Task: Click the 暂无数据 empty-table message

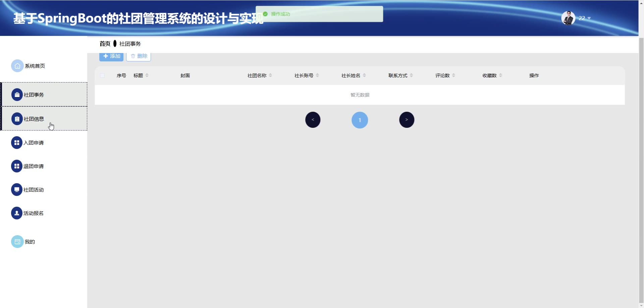Action: coord(360,95)
